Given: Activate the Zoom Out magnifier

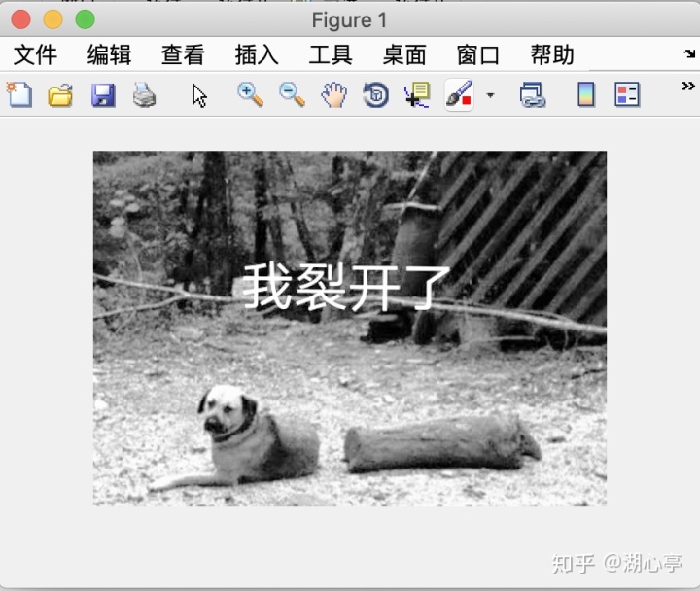Looking at the screenshot, I should click(x=292, y=94).
